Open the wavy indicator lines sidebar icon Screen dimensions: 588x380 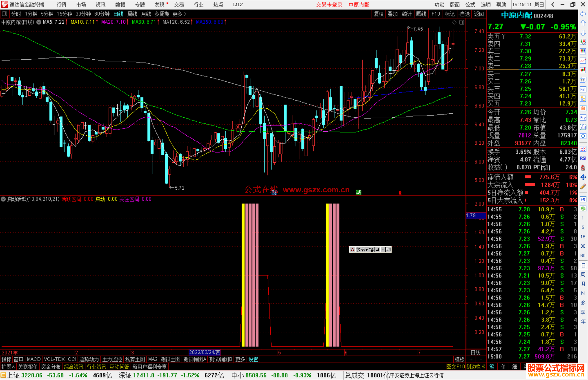pos(583,149)
